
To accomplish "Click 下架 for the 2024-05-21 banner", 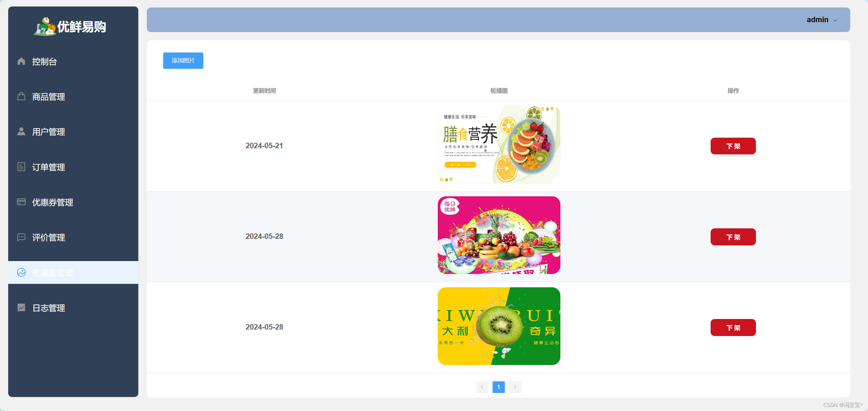I will pos(733,146).
